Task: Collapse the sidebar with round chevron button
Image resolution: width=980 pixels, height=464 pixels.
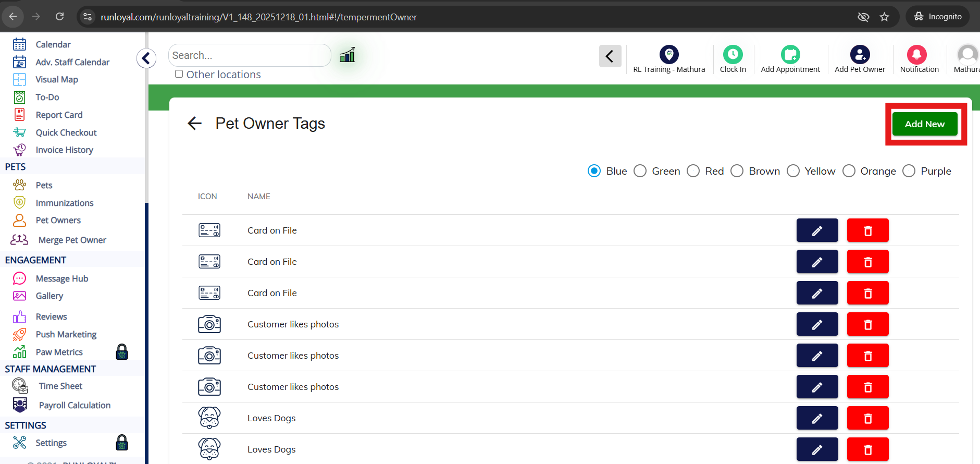Action: click(146, 58)
